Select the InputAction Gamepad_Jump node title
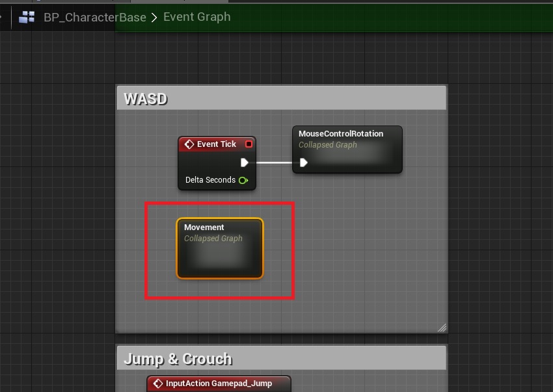 pos(218,384)
